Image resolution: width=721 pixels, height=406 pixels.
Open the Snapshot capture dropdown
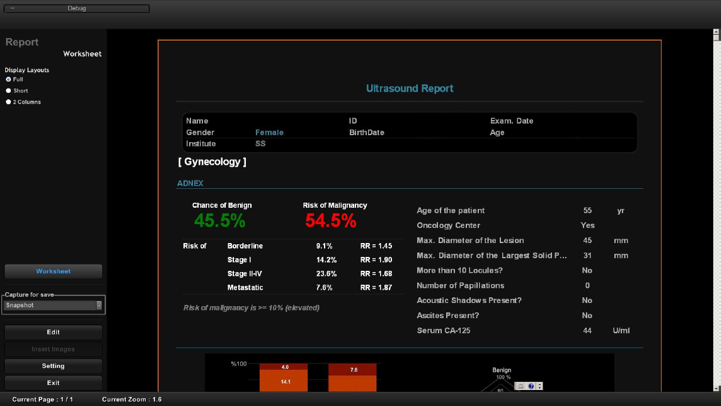point(53,305)
